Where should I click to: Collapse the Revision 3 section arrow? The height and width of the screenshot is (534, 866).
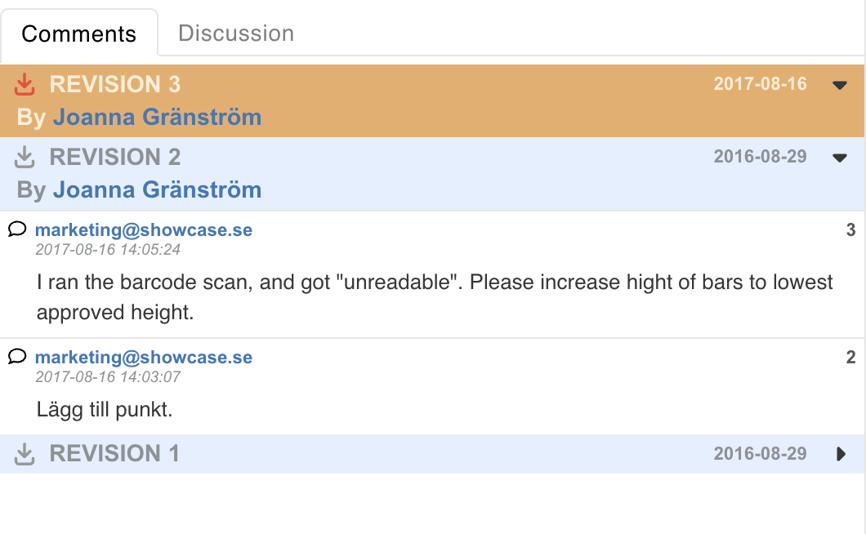tap(840, 85)
